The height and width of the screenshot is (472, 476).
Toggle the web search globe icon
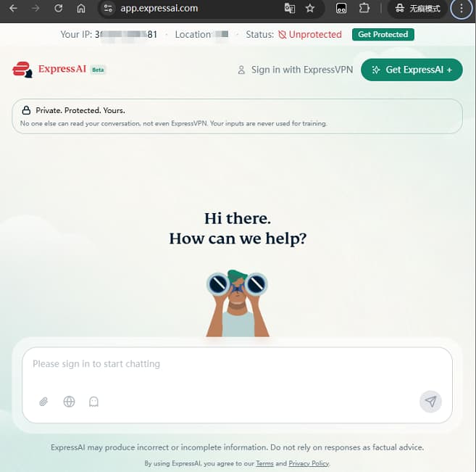click(69, 402)
